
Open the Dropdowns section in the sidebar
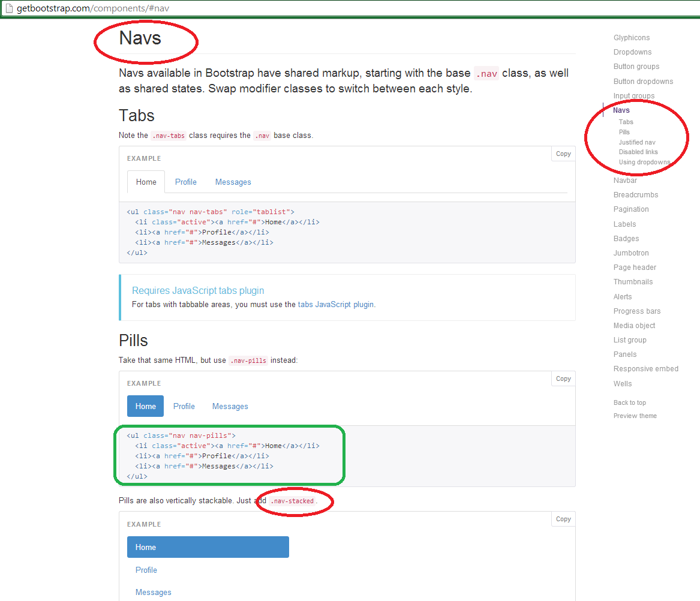click(x=632, y=52)
